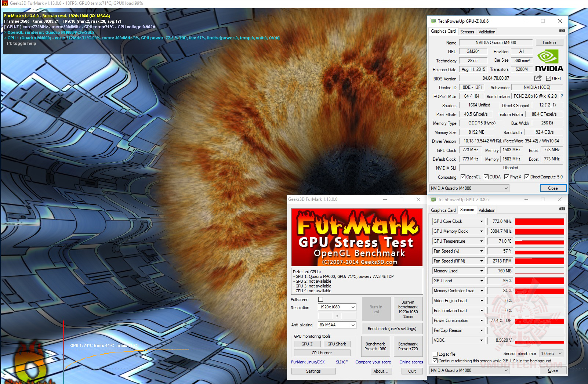Click the GPU Load sensor graph
The height and width of the screenshot is (384, 588).
point(540,281)
